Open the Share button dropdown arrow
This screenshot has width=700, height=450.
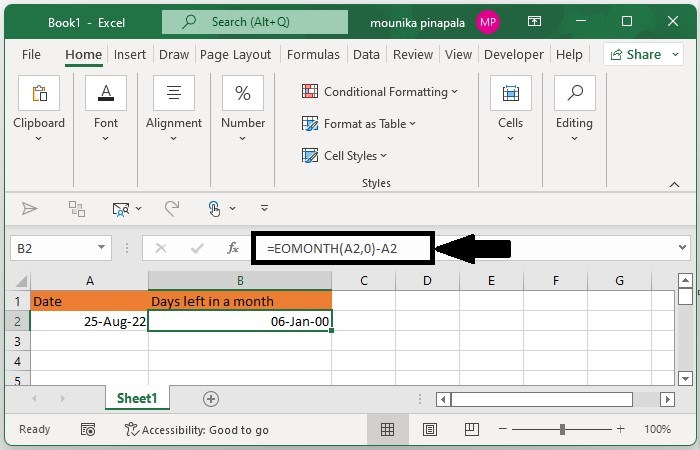pos(675,54)
